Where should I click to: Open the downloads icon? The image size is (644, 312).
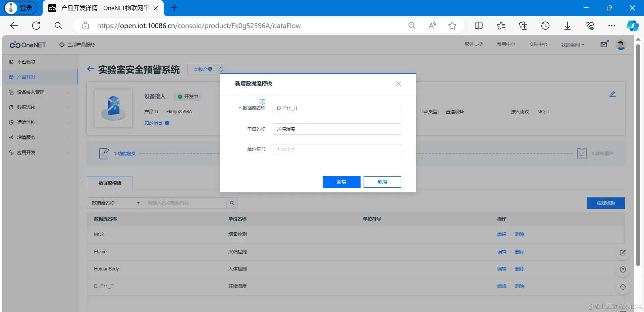568,26
